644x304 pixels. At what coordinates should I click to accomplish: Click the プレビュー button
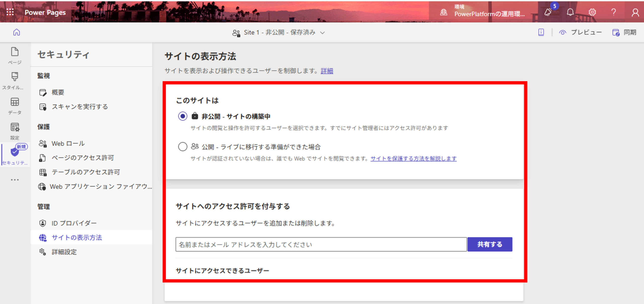pos(581,32)
